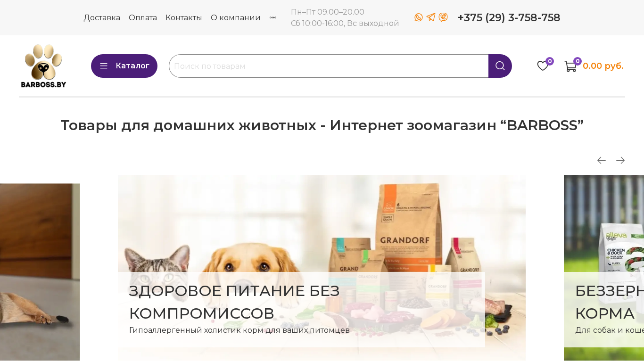Open Оплата page
644x362 pixels.
[143, 17]
